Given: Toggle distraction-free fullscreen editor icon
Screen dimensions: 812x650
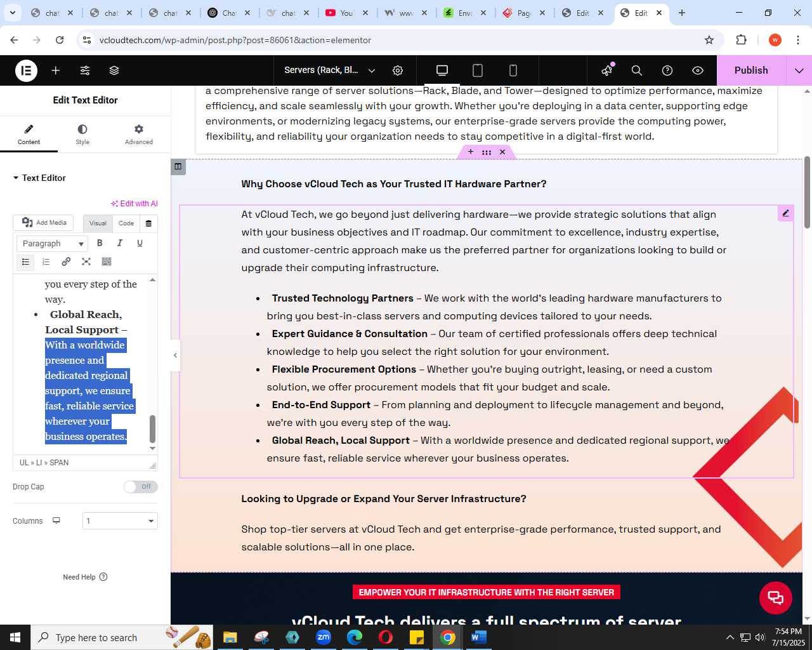Looking at the screenshot, I should click(x=86, y=262).
